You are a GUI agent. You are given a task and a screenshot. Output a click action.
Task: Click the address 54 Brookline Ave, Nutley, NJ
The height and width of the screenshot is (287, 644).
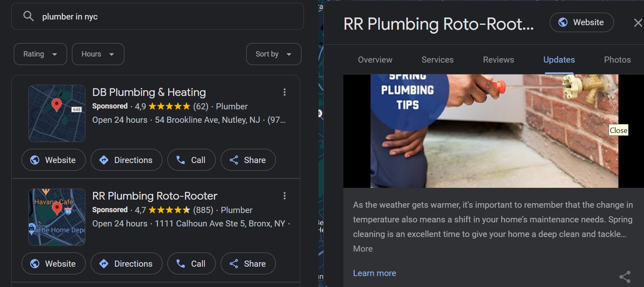point(208,120)
